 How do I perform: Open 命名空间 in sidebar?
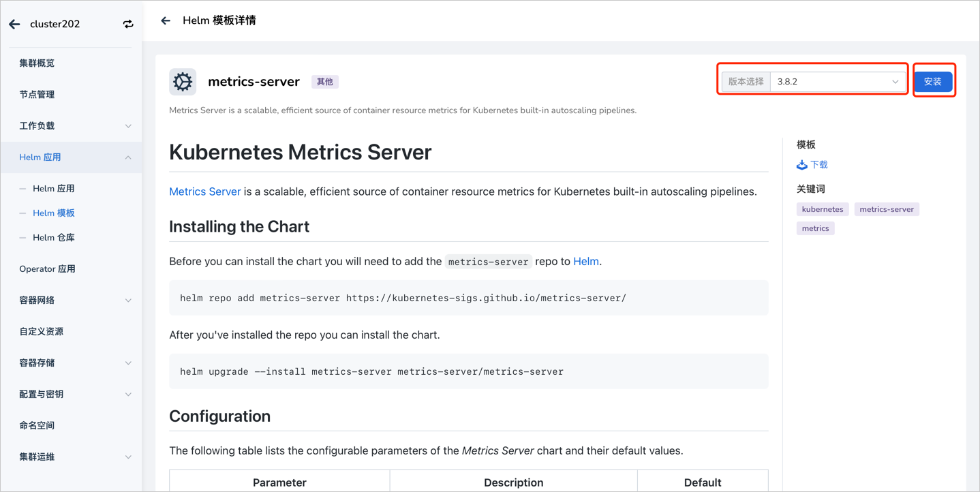coord(37,426)
